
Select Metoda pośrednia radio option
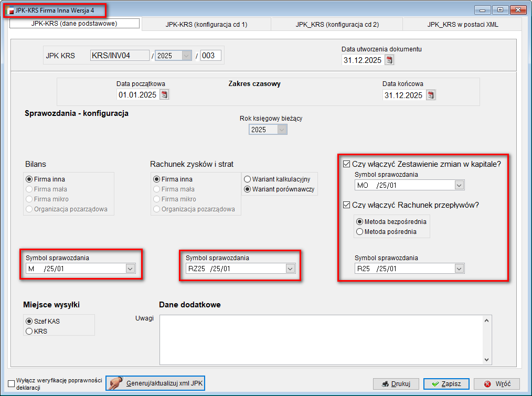359,231
